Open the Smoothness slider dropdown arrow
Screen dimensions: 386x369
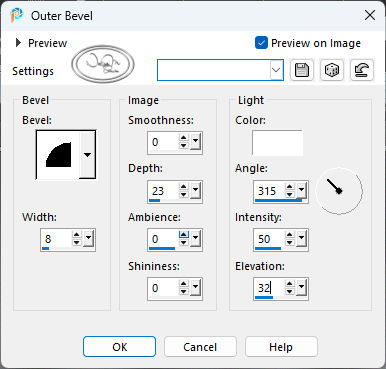195,142
